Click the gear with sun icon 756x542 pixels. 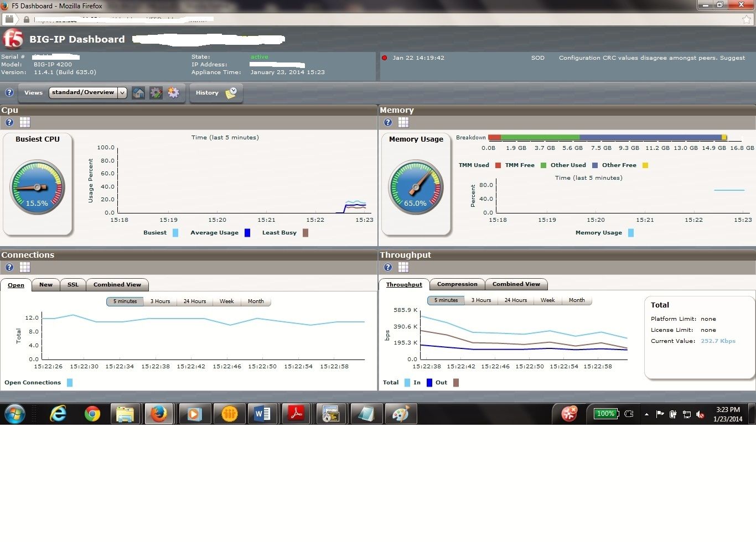click(x=174, y=92)
